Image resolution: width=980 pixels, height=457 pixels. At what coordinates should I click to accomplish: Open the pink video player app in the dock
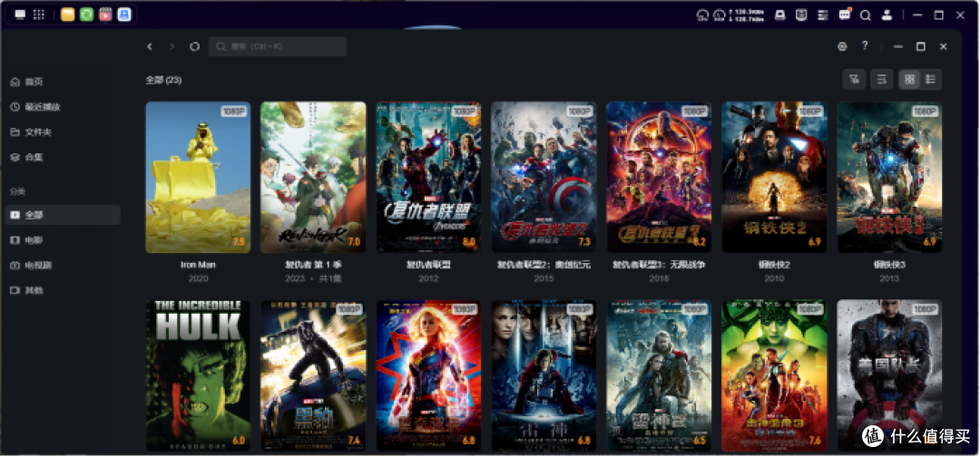pyautogui.click(x=105, y=15)
